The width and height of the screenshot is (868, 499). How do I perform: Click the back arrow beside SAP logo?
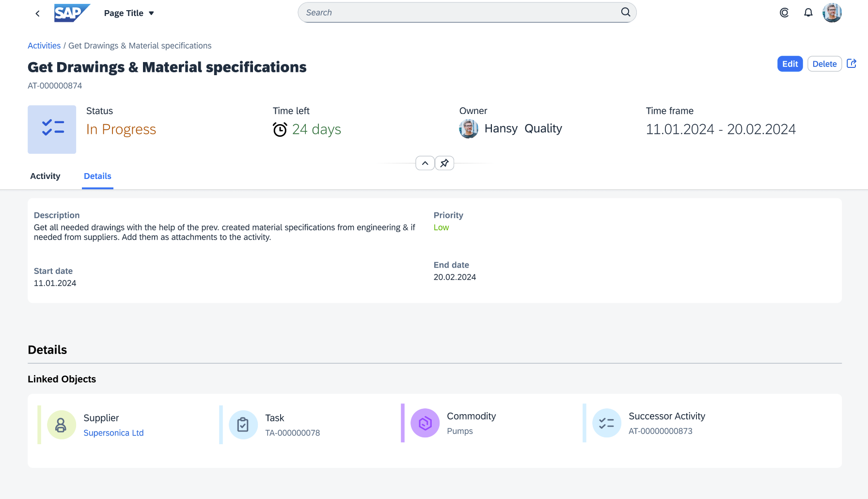[x=37, y=13]
